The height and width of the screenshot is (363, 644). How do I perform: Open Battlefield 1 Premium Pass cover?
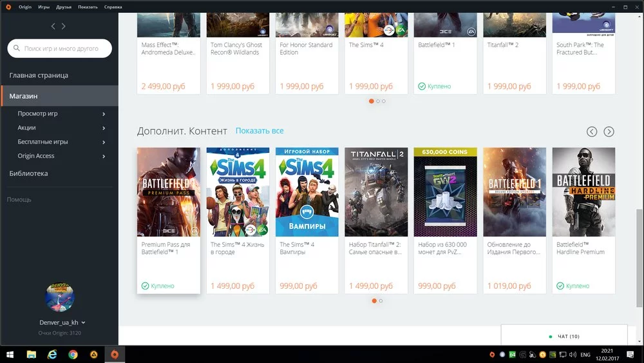(x=168, y=192)
